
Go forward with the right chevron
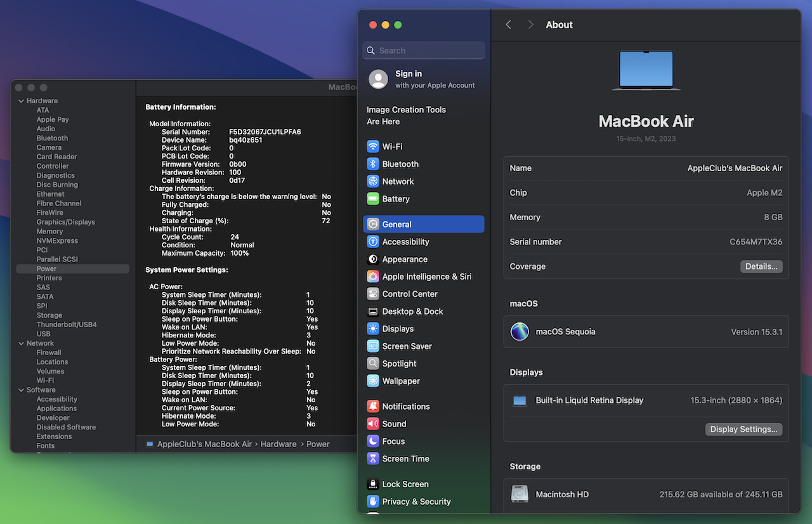coord(530,25)
